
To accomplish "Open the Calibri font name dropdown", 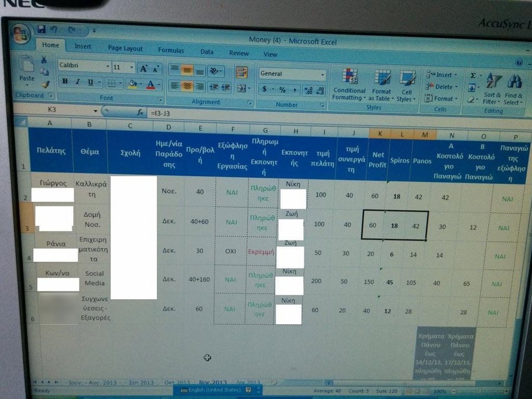I will pyautogui.click(x=107, y=66).
